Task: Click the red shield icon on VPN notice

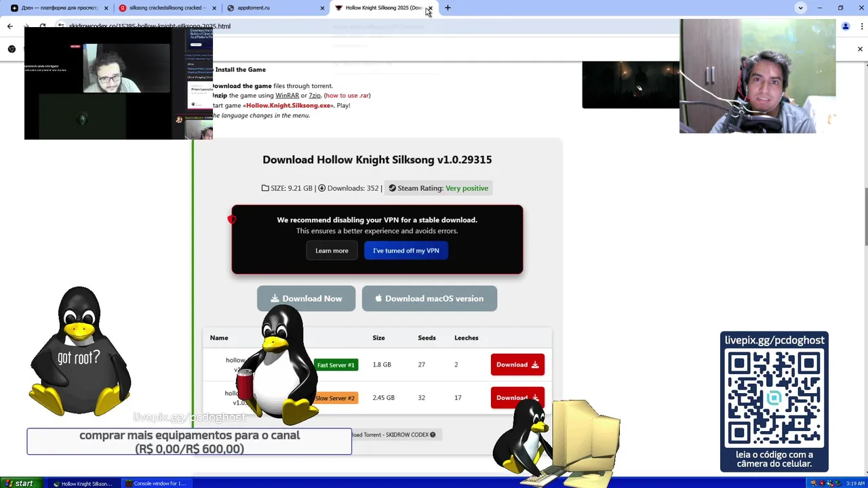Action: point(232,220)
